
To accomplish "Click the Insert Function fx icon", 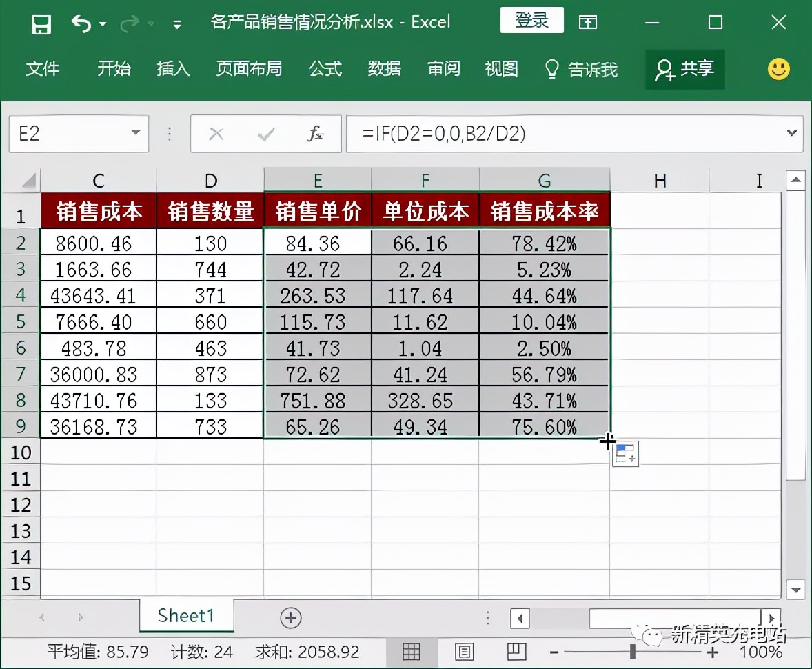I will [x=316, y=134].
